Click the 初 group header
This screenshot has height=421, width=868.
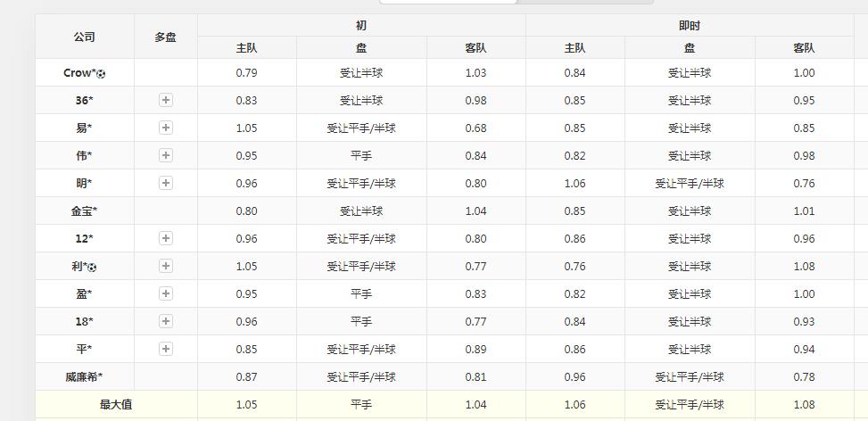361,26
